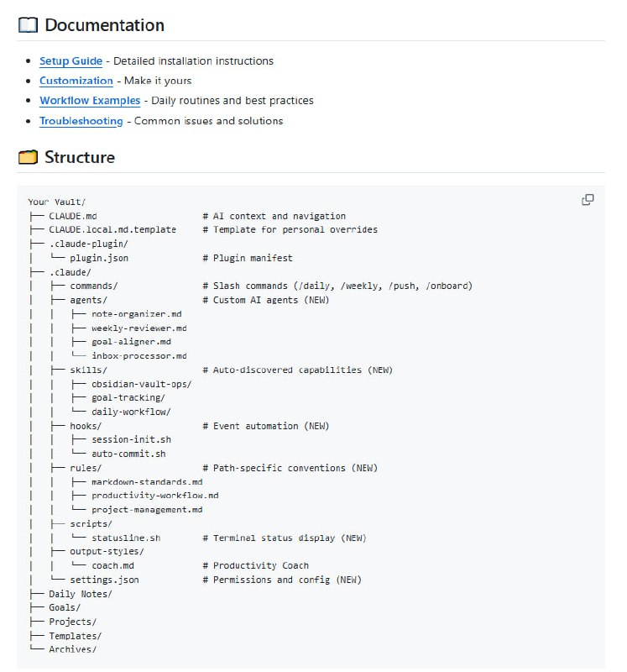Click the open book icon beside Documentation

click(x=28, y=25)
